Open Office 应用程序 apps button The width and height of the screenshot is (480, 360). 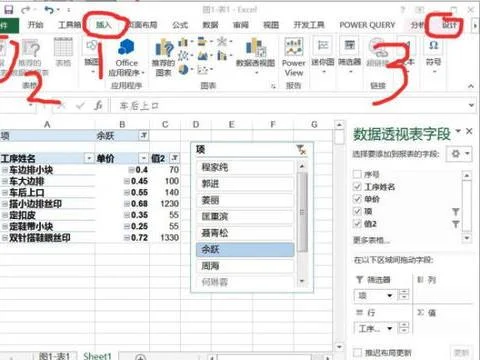click(x=126, y=58)
